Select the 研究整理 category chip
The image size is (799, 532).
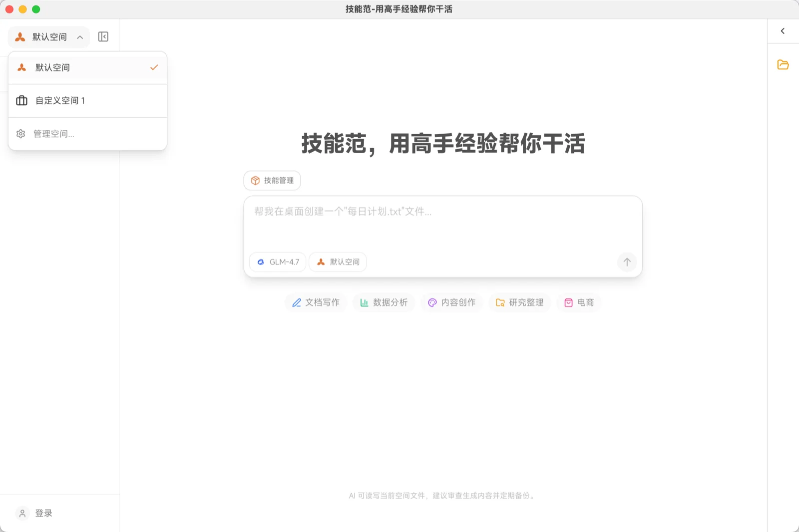[519, 302]
